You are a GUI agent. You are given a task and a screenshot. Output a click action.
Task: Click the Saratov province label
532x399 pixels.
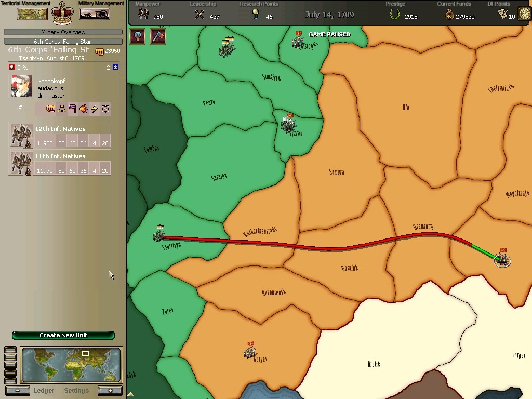[219, 177]
